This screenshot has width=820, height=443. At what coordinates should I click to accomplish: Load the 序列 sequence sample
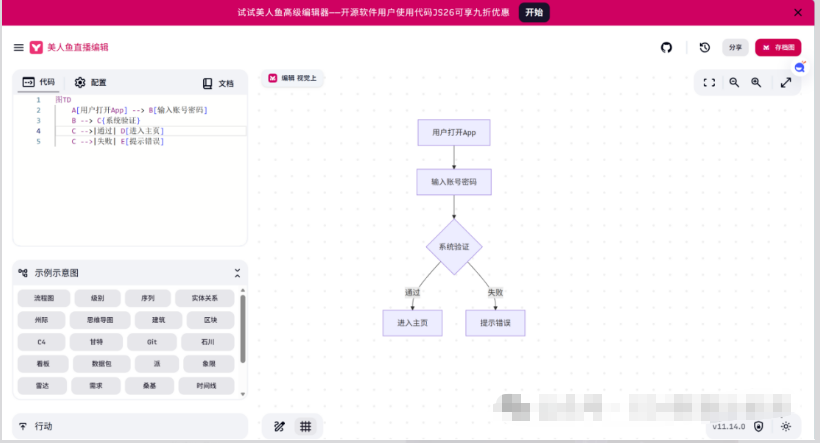pos(148,298)
